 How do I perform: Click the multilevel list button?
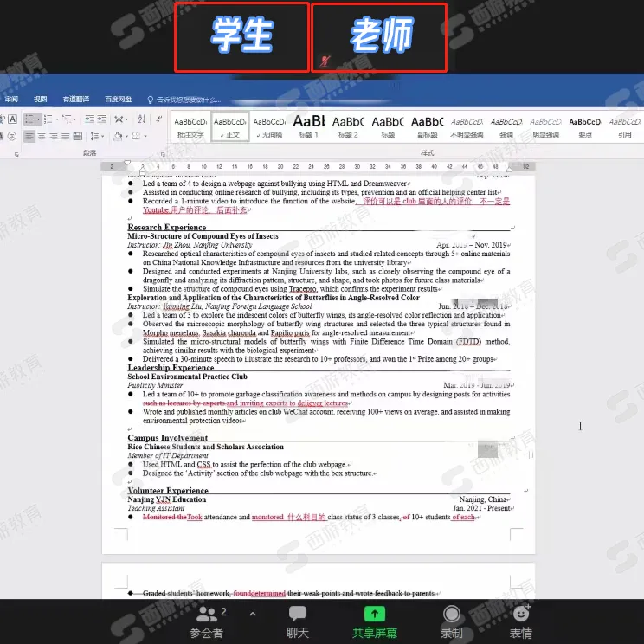tap(67, 119)
